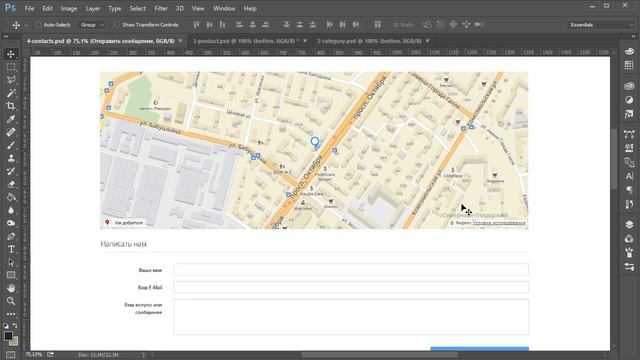Screen dimensions: 640x360
Task: Switch to the 2-category.psd tab
Action: pyautogui.click(x=369, y=41)
